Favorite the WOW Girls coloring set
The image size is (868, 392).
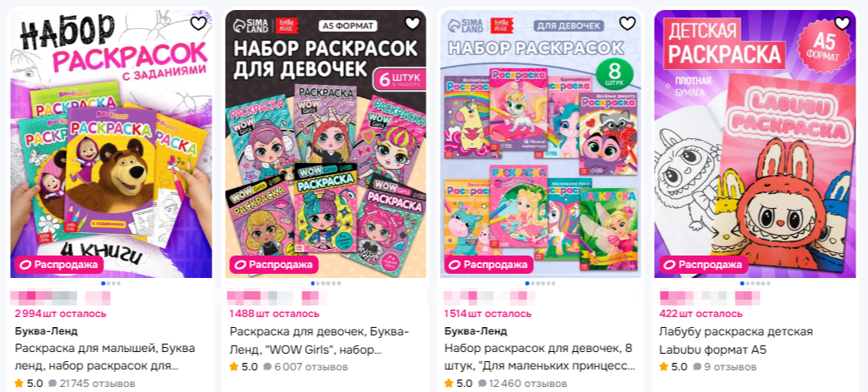point(412,23)
